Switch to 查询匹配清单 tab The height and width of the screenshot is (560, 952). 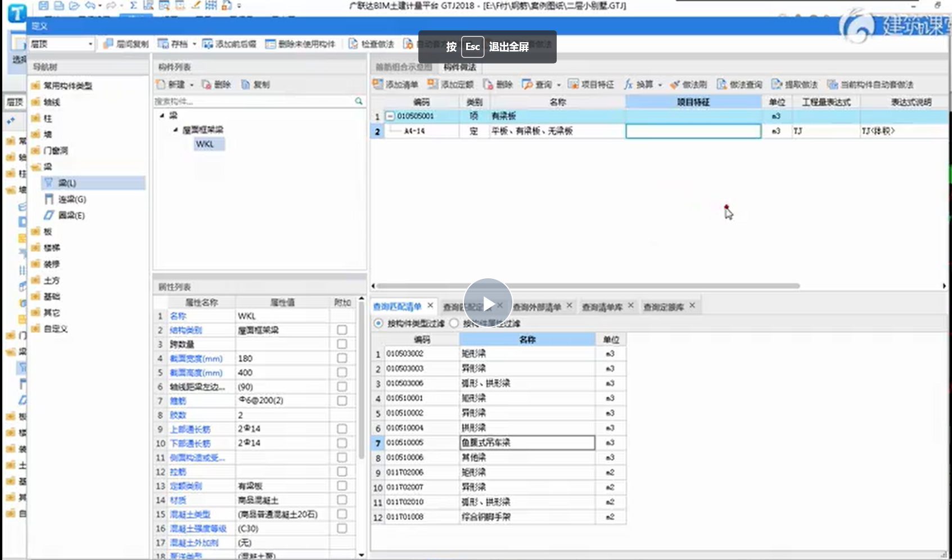397,307
